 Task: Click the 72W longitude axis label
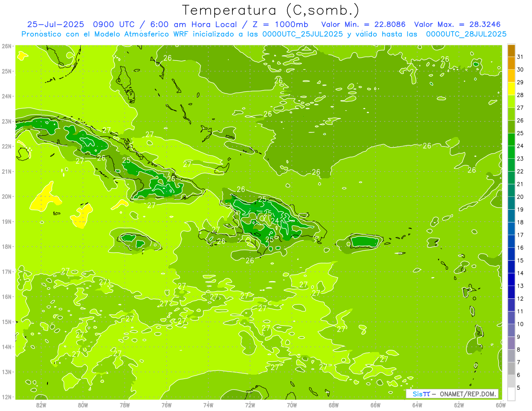click(250, 405)
